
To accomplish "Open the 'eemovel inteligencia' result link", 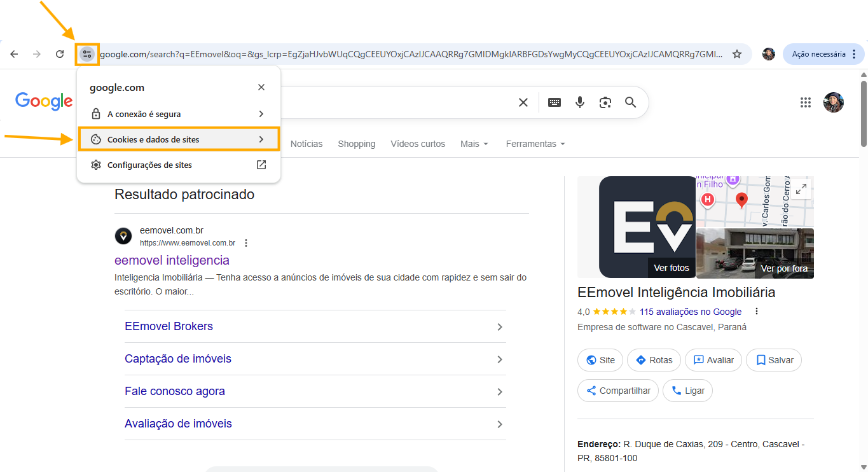I will point(172,260).
